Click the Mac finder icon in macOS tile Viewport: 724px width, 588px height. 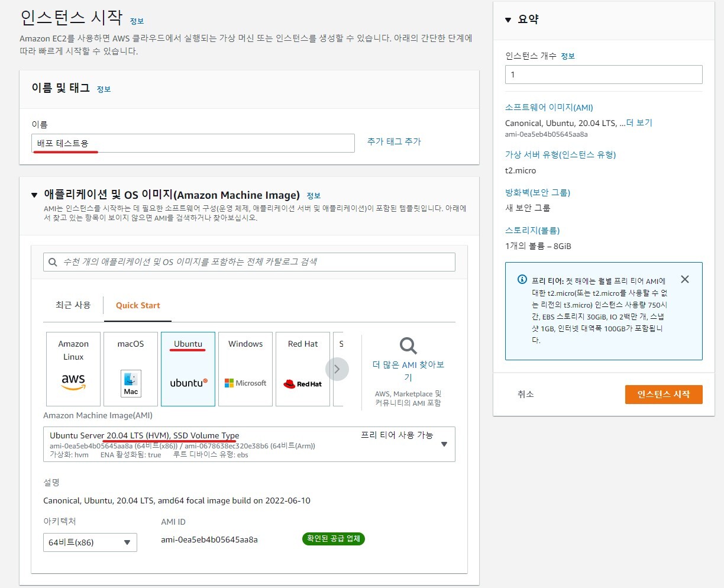coord(131,384)
